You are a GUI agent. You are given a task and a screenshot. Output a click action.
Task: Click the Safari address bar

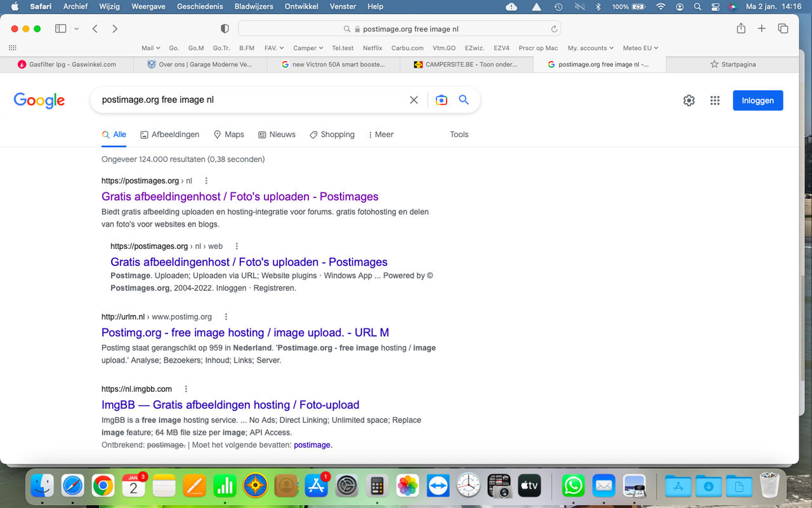[x=399, y=29]
